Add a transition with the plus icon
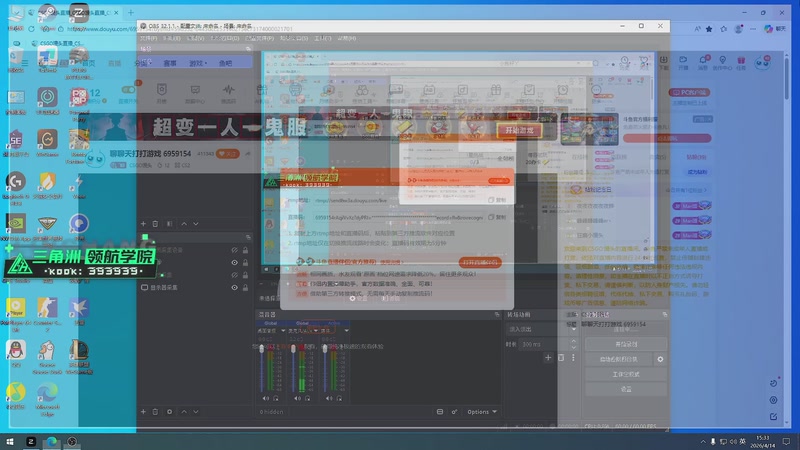The height and width of the screenshot is (450, 800). (548, 358)
